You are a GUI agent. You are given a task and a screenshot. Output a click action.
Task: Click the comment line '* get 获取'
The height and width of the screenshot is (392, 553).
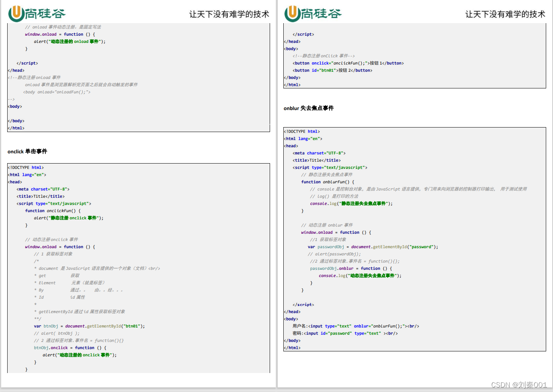click(57, 276)
